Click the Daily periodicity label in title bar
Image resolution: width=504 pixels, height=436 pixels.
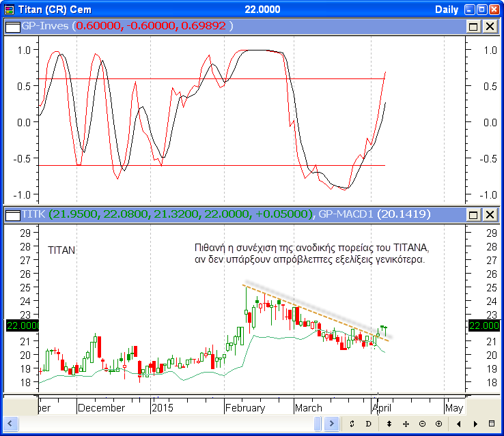click(447, 10)
